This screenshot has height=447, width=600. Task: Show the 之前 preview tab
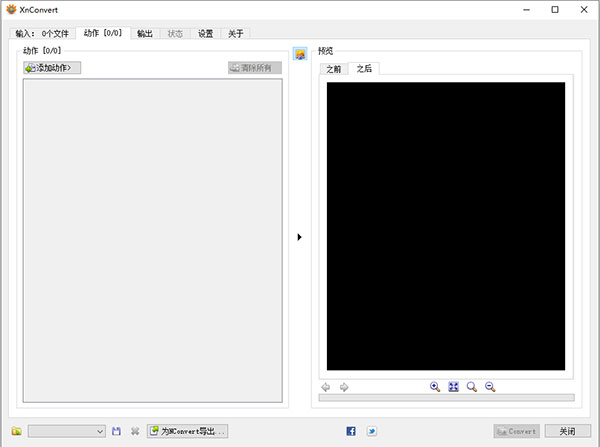(333, 69)
